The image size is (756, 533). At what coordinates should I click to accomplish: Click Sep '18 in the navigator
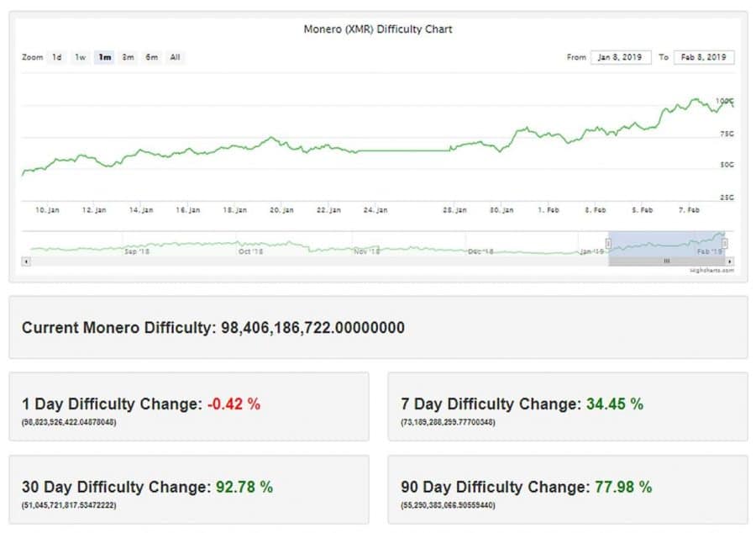[x=137, y=252]
